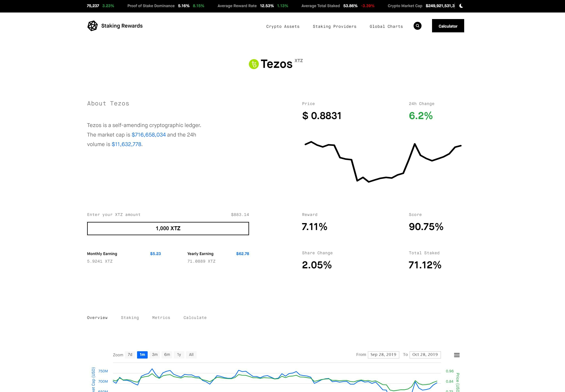Open the chart hamburger menu
The width and height of the screenshot is (565, 392).
pyautogui.click(x=456, y=355)
